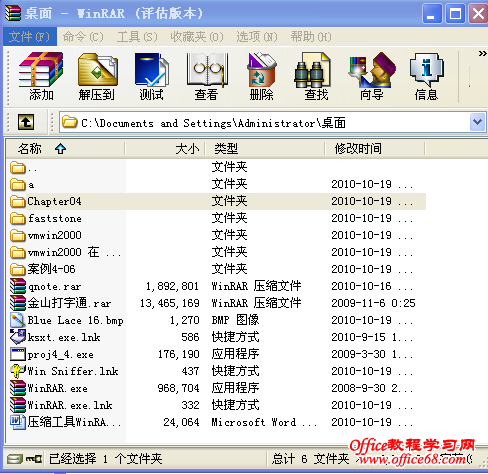Click size value 1,892,801 of qnote.rar
The width and height of the screenshot is (488, 474).
[x=172, y=286]
